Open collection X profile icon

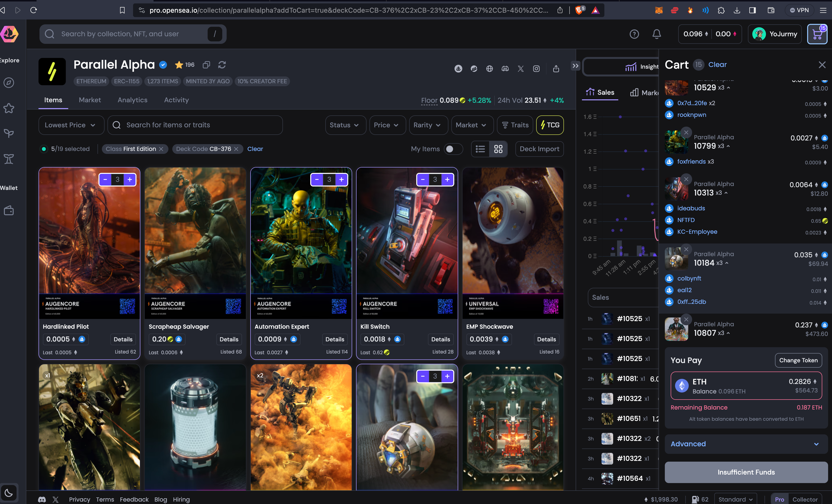pos(521,69)
